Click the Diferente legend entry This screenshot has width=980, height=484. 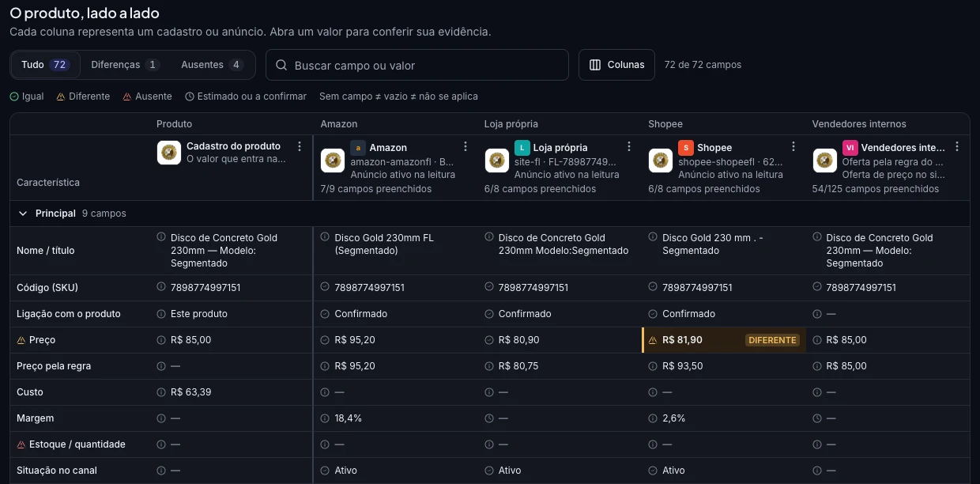[83, 96]
